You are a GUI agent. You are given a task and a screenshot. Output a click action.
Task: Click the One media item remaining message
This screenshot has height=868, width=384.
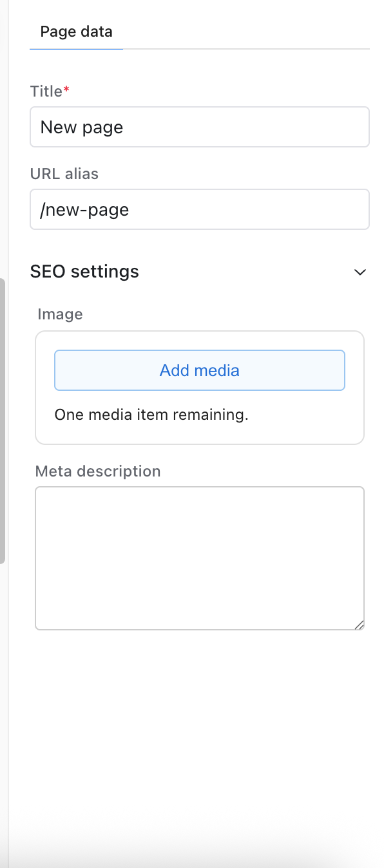151,415
